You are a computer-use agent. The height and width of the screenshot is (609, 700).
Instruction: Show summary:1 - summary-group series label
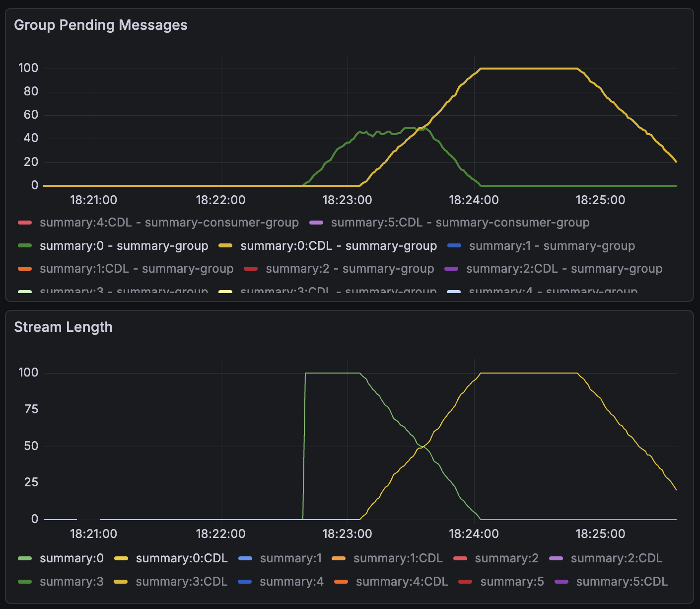click(x=552, y=246)
